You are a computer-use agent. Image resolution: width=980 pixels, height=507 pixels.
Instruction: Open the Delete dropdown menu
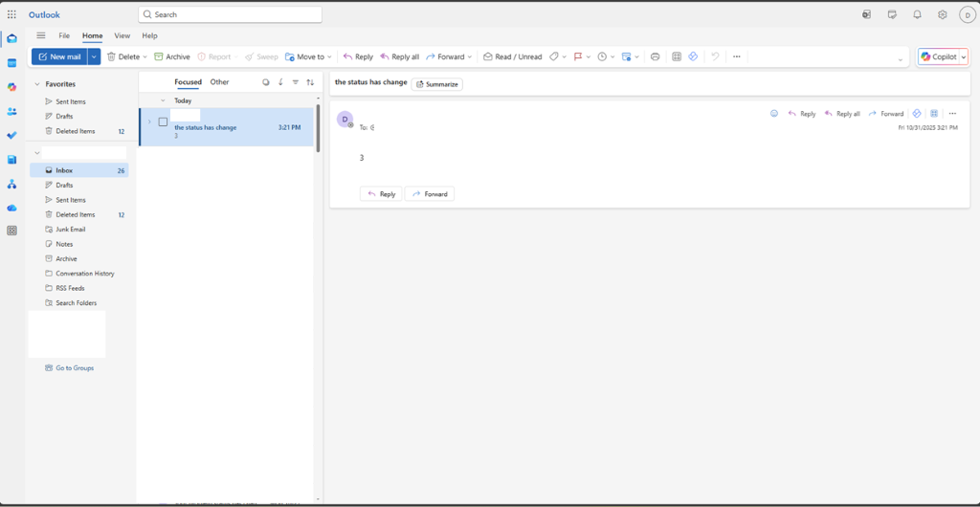pos(145,56)
